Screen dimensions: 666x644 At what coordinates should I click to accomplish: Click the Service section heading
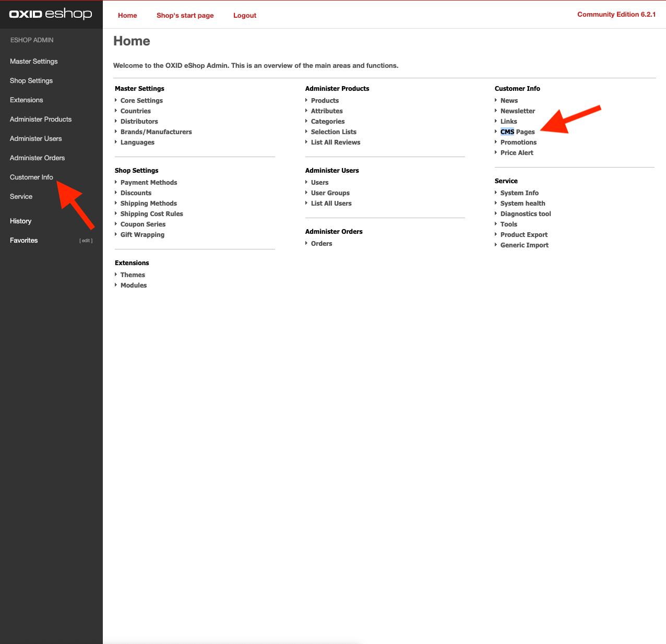(x=506, y=181)
